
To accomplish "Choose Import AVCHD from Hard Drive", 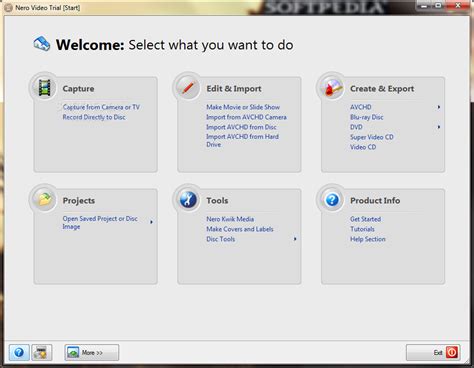I will coord(242,140).
